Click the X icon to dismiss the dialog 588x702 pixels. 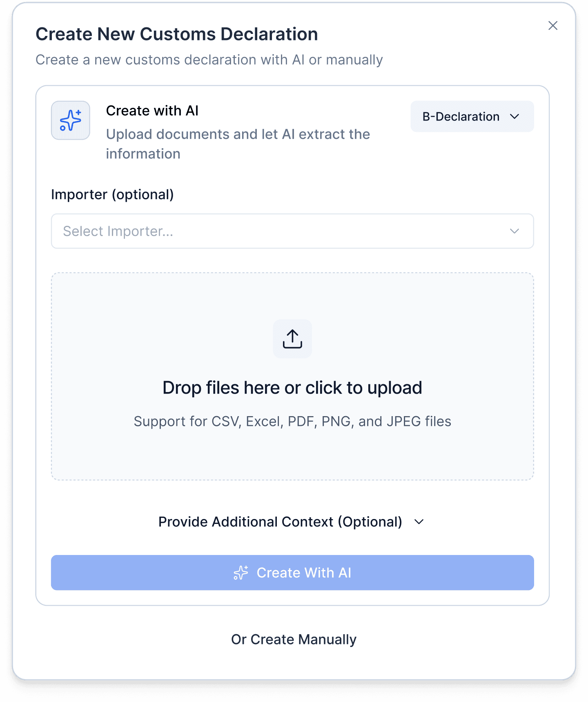coord(553,25)
